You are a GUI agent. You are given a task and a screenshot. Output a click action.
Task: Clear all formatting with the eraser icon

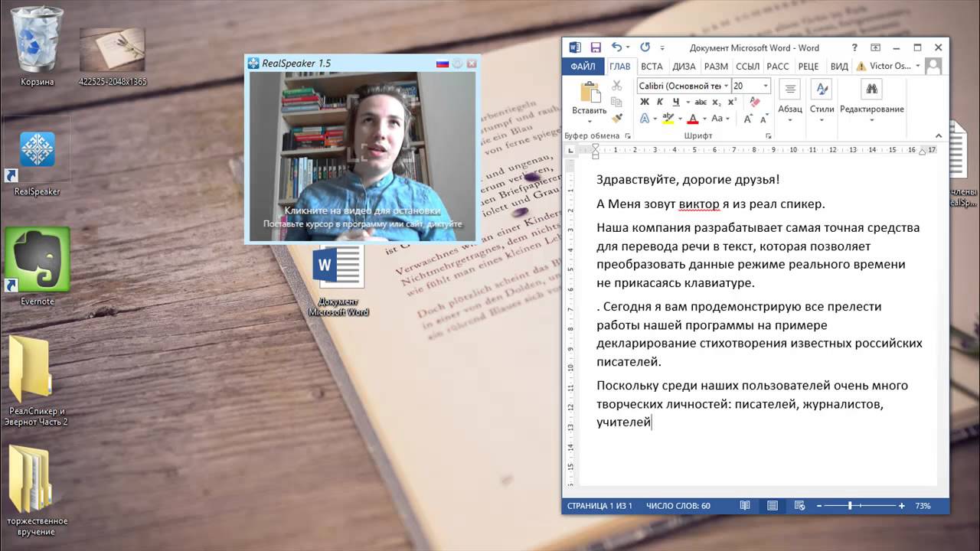tap(755, 102)
